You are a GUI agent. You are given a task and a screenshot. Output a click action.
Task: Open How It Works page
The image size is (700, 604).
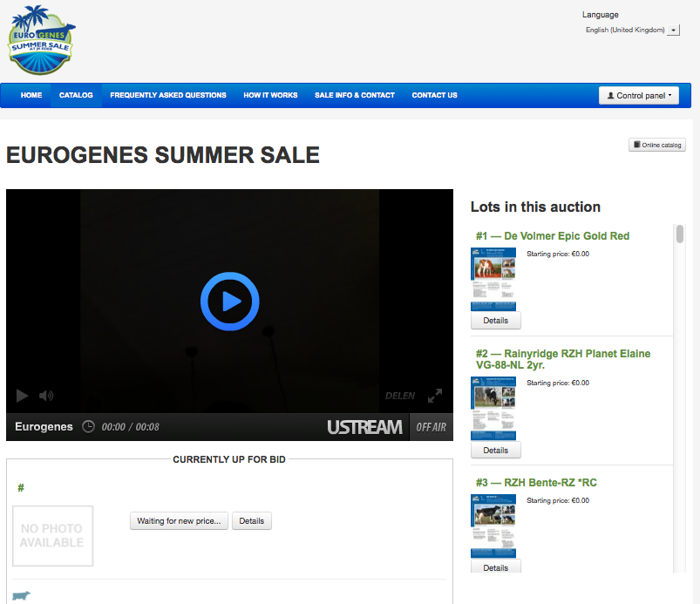[270, 95]
